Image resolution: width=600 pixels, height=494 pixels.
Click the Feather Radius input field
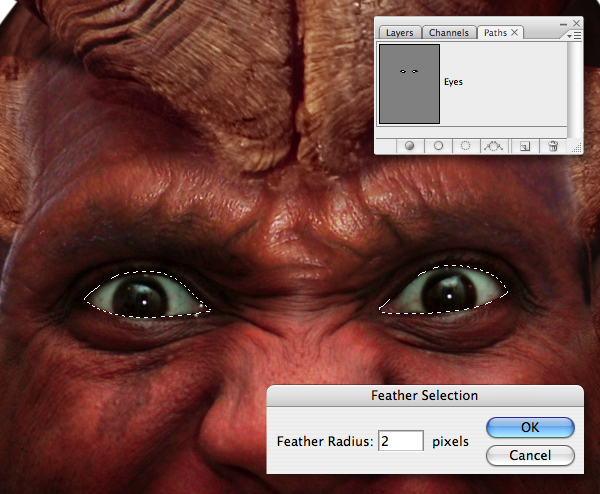pyautogui.click(x=401, y=441)
